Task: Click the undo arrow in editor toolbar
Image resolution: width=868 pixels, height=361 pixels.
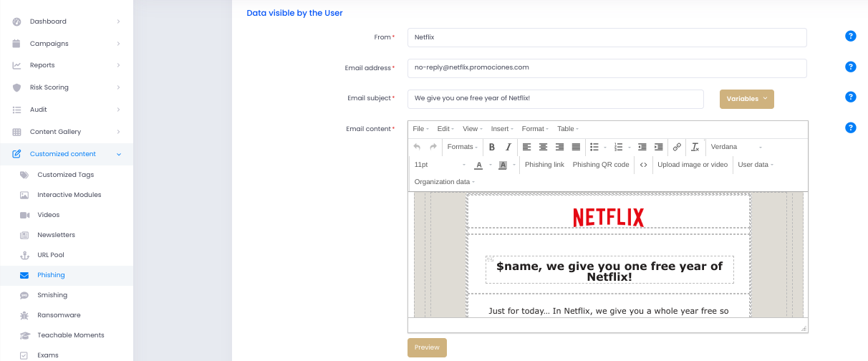Action: pyautogui.click(x=418, y=147)
